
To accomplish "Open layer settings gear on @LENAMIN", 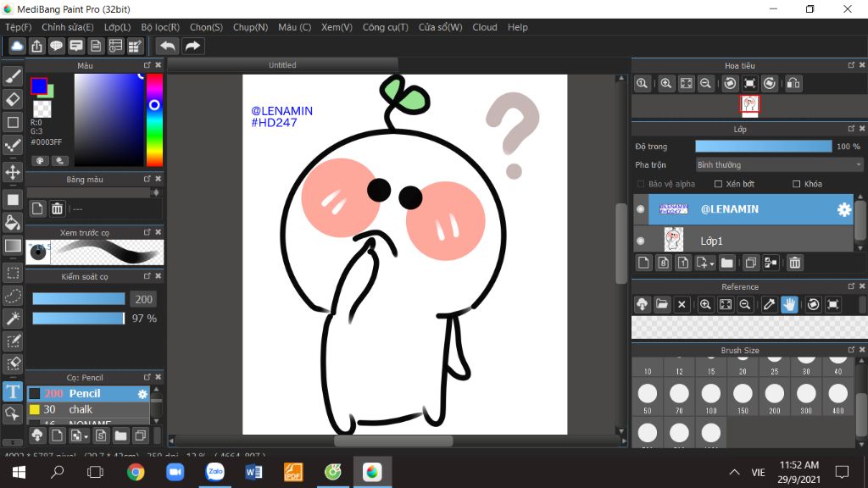I will point(843,209).
